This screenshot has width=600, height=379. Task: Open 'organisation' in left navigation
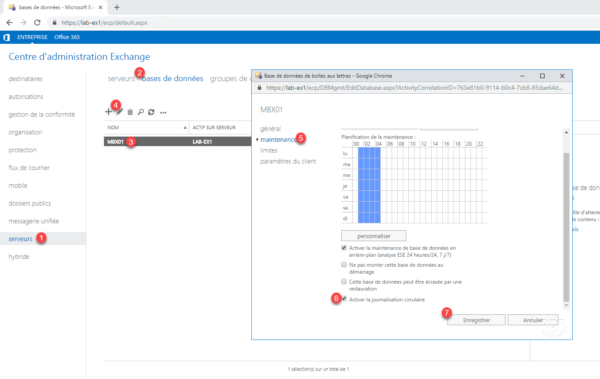[x=25, y=132]
